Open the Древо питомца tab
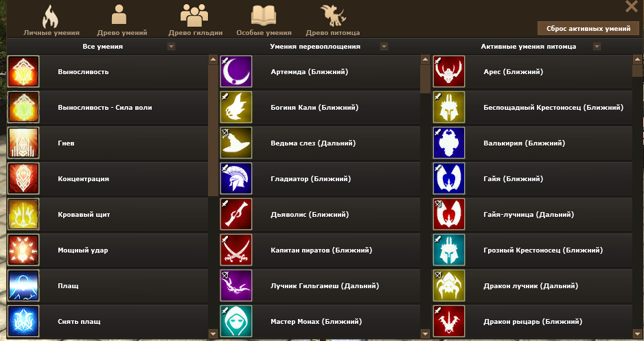This screenshot has width=644, height=341. point(333,21)
